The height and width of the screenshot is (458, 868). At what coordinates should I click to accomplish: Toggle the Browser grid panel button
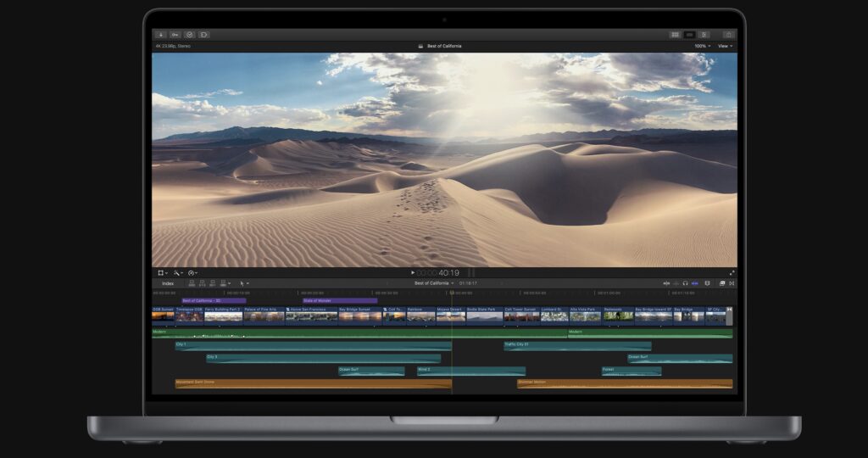(x=675, y=35)
